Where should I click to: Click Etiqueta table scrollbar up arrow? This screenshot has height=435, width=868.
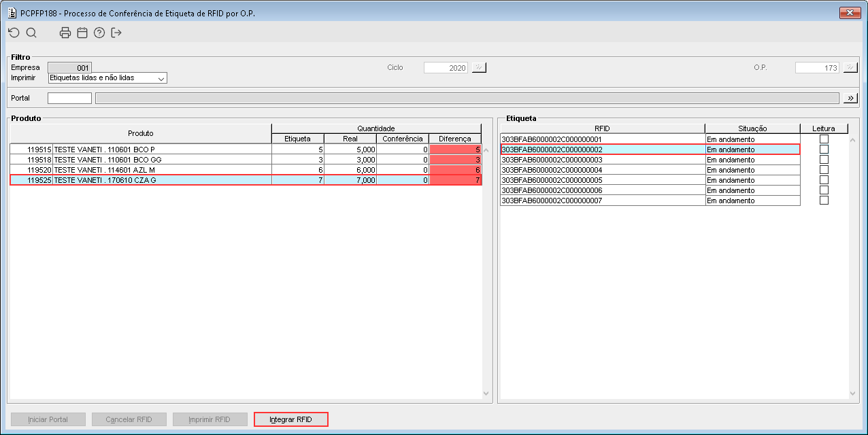pyautogui.click(x=853, y=139)
